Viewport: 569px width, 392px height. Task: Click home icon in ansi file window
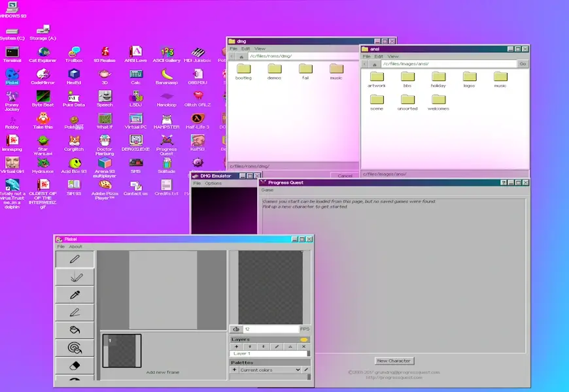click(373, 64)
